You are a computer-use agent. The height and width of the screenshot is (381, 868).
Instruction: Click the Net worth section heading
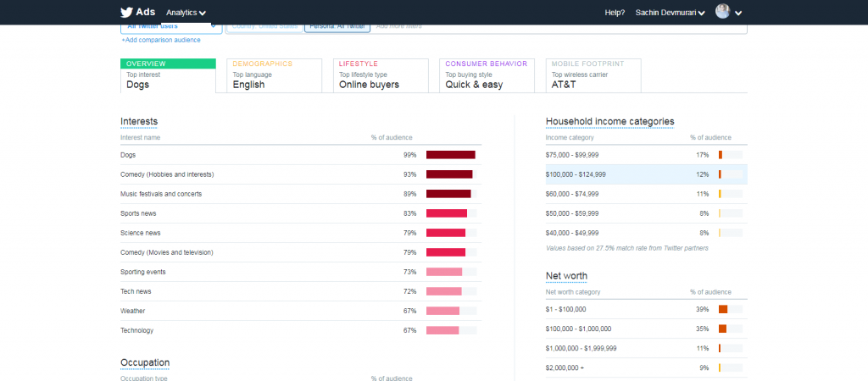pos(566,275)
